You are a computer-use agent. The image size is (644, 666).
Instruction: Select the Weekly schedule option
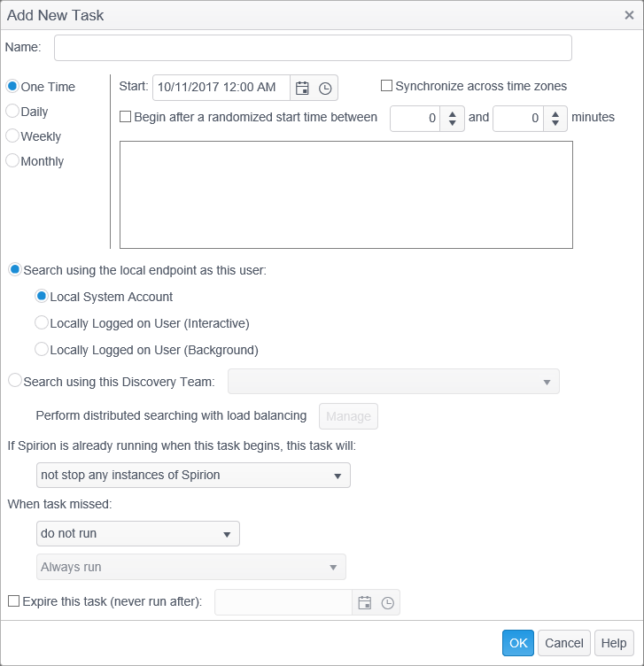[x=12, y=136]
